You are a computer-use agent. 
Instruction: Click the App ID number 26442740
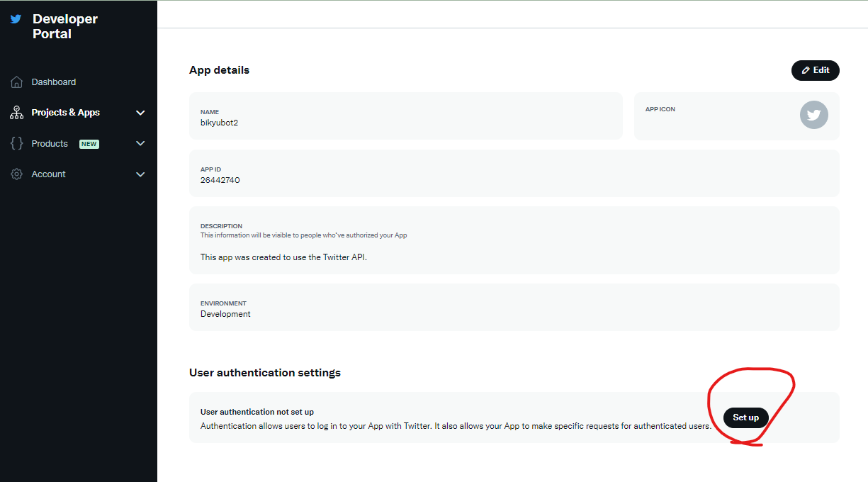220,180
